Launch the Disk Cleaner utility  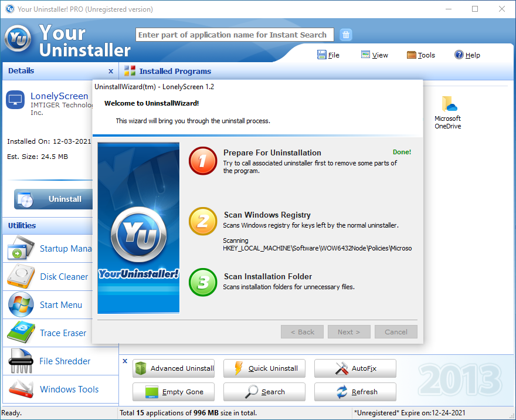pyautogui.click(x=48, y=277)
